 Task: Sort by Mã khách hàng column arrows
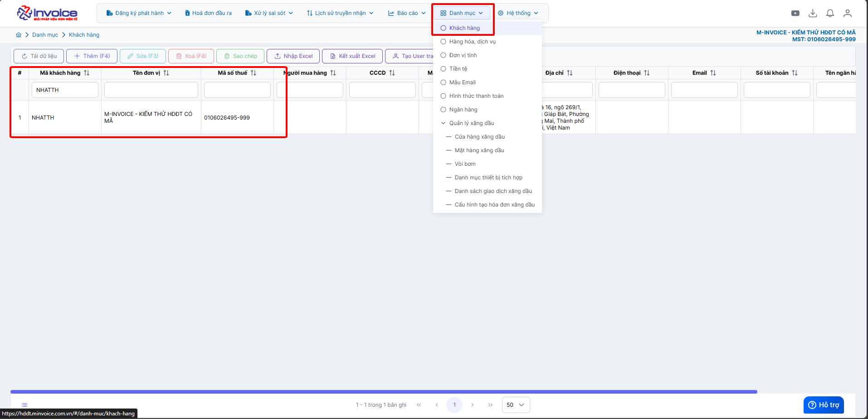[87, 73]
